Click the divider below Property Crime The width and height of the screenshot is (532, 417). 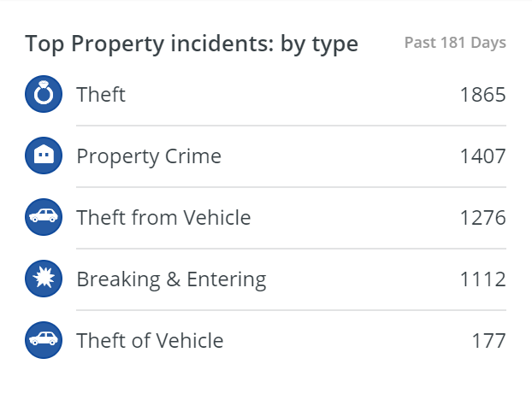point(291,187)
